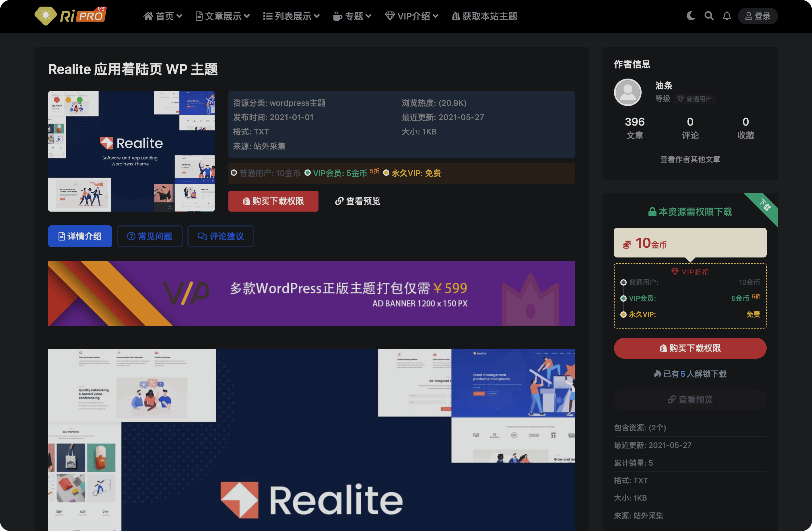Switch to the 详情介绍 tab
Screen dimensions: 812x531
(80, 236)
